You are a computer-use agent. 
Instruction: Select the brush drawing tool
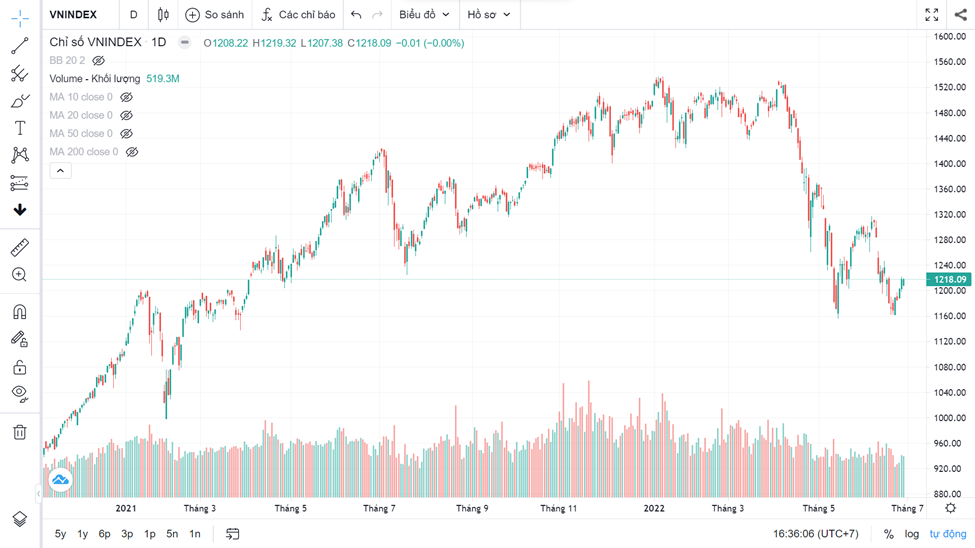point(19,101)
